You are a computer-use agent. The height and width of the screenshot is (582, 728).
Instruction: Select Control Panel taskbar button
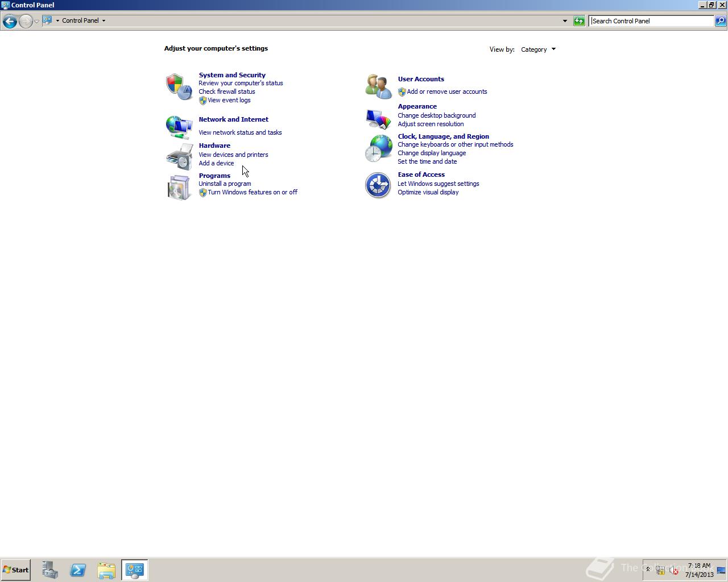[x=135, y=570]
